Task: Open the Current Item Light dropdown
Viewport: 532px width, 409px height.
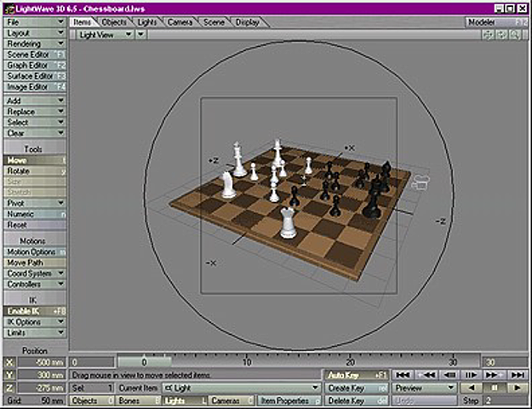Action: (x=242, y=388)
